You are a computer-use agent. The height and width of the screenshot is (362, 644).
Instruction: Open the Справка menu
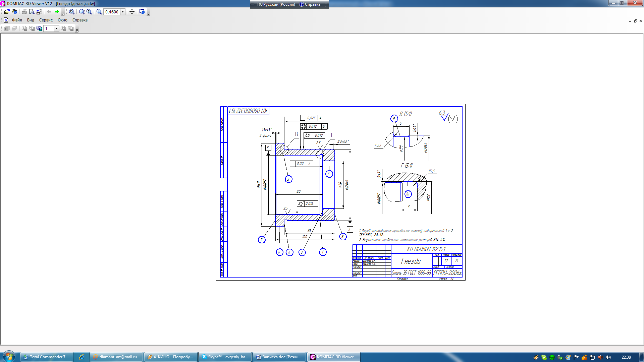click(80, 20)
